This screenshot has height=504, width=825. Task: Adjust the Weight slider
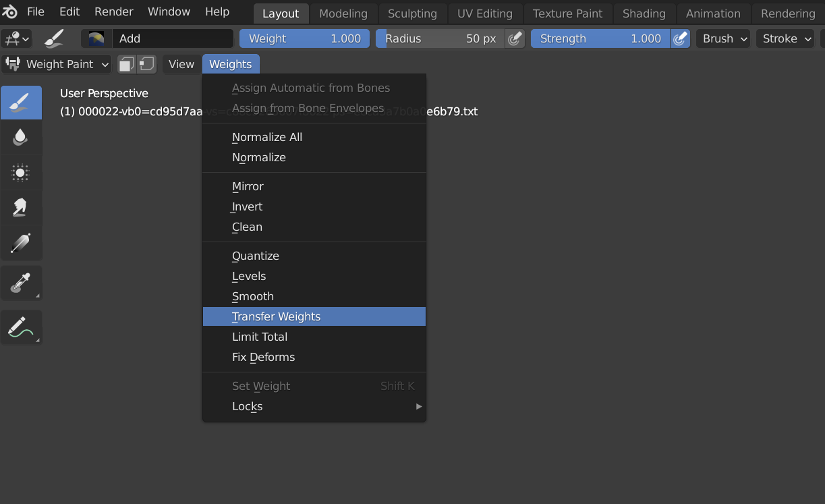(305, 38)
